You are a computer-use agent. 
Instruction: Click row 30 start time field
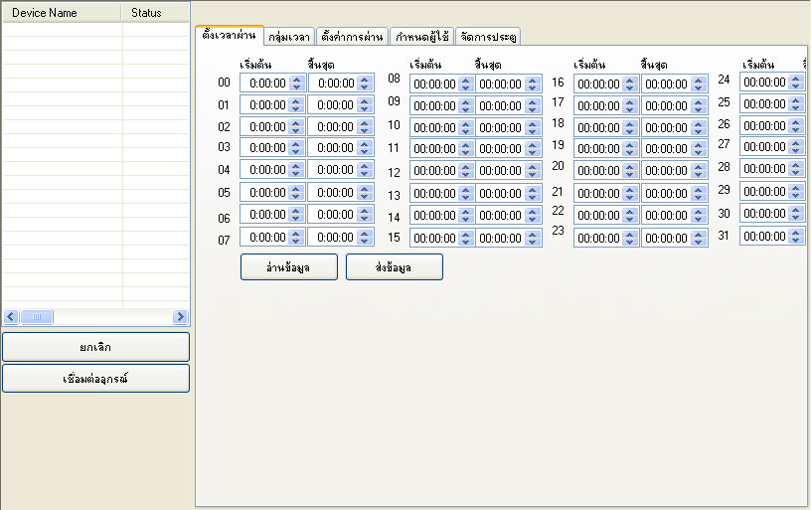coord(772,213)
